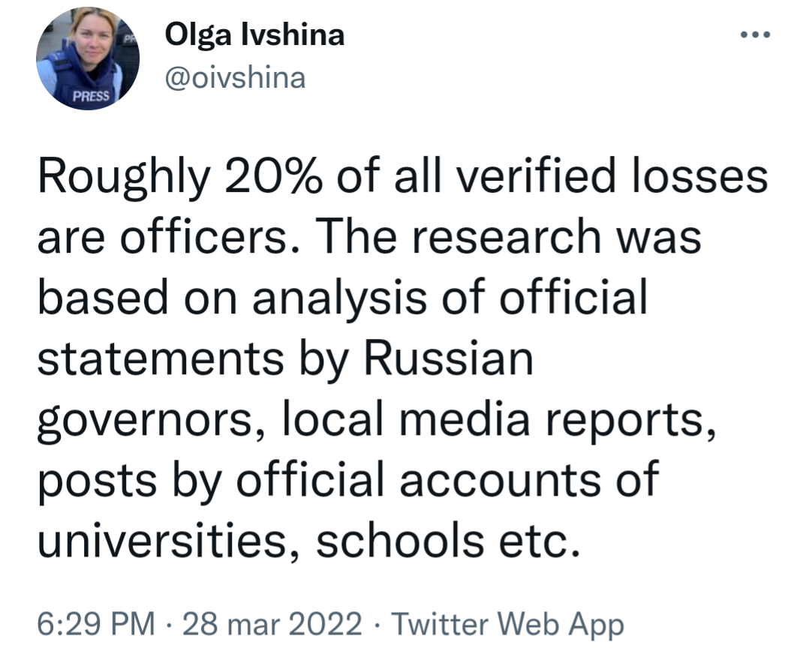
Task: Click the word 'Russian' in the tweet
Action: (x=449, y=358)
